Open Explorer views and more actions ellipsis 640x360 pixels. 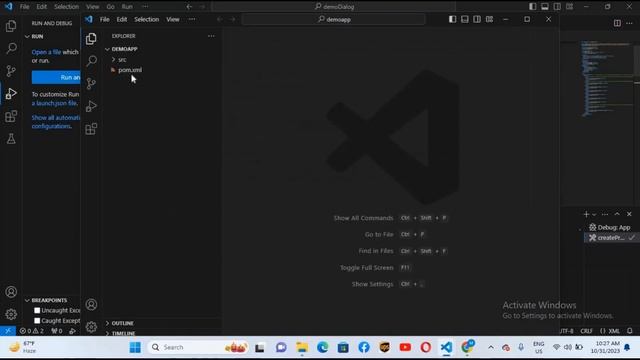(211, 36)
